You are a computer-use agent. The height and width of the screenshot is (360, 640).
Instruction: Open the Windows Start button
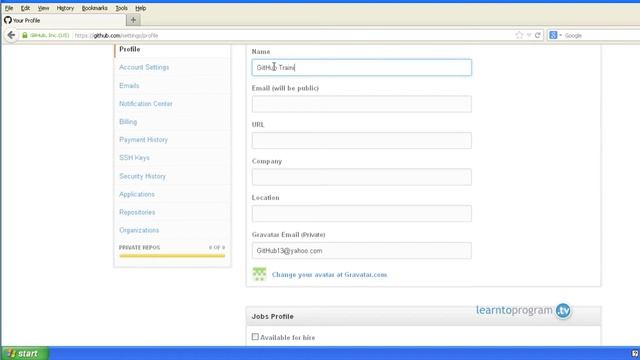click(25, 353)
